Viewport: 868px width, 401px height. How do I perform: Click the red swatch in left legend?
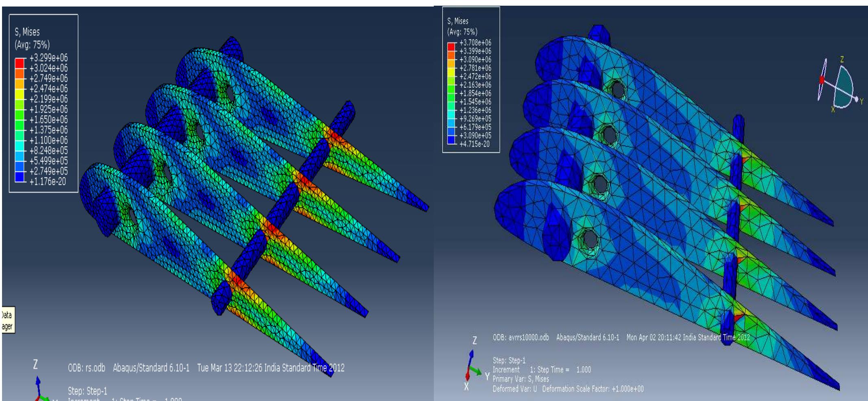(x=20, y=63)
